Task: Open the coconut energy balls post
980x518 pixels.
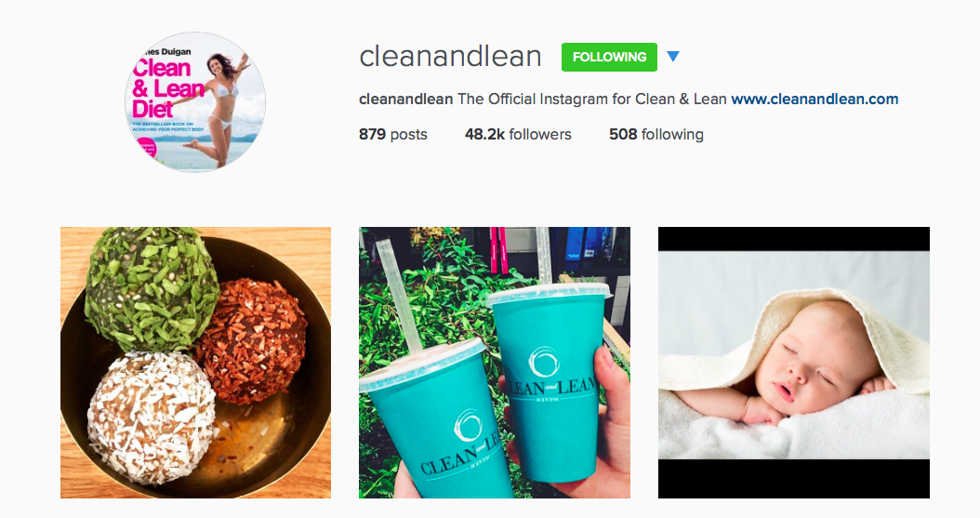Action: point(195,363)
